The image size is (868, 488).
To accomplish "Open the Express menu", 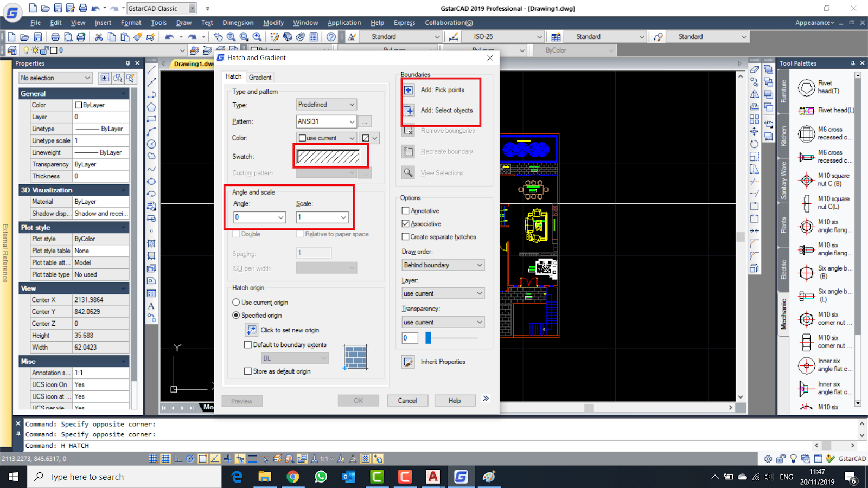I will [x=404, y=22].
